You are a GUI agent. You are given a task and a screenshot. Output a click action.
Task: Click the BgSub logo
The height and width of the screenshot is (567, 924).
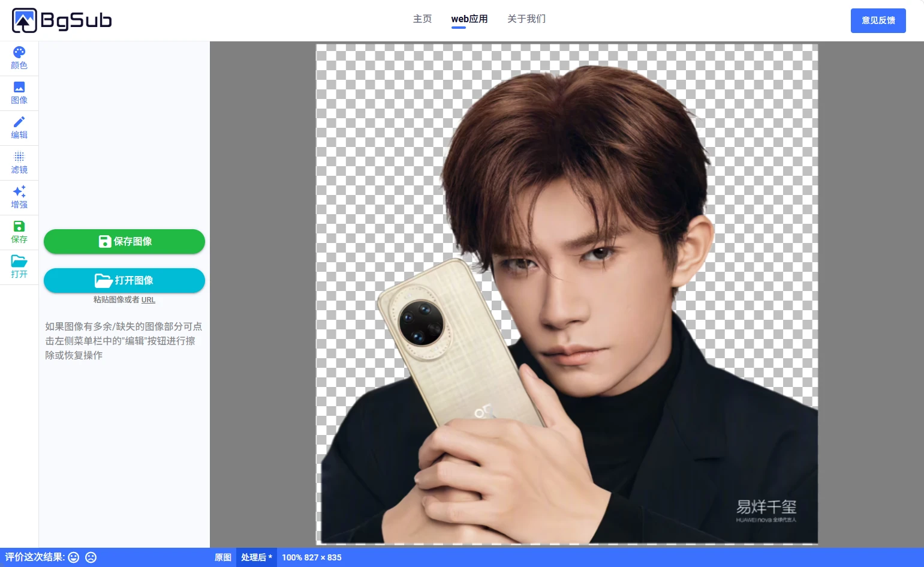click(x=62, y=20)
